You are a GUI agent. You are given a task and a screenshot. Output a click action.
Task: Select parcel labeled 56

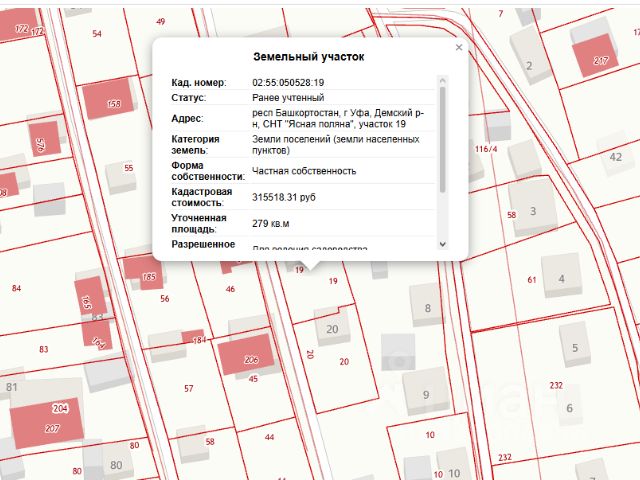point(164,299)
